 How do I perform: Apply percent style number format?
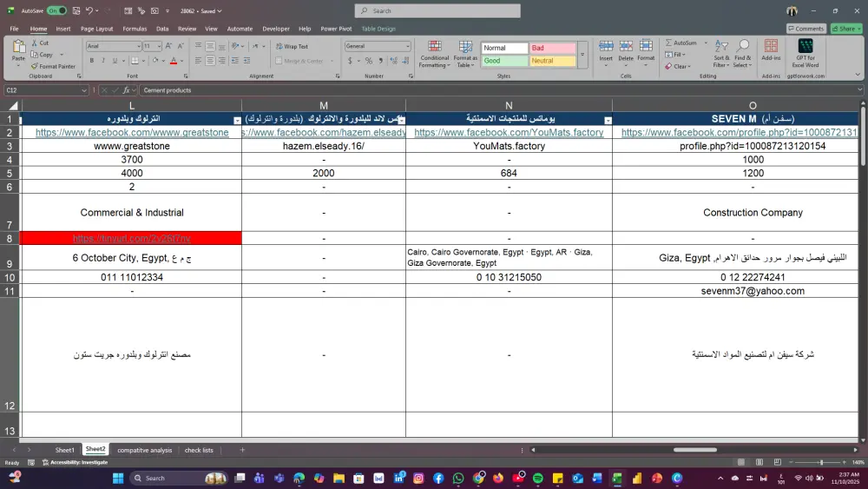tap(369, 60)
